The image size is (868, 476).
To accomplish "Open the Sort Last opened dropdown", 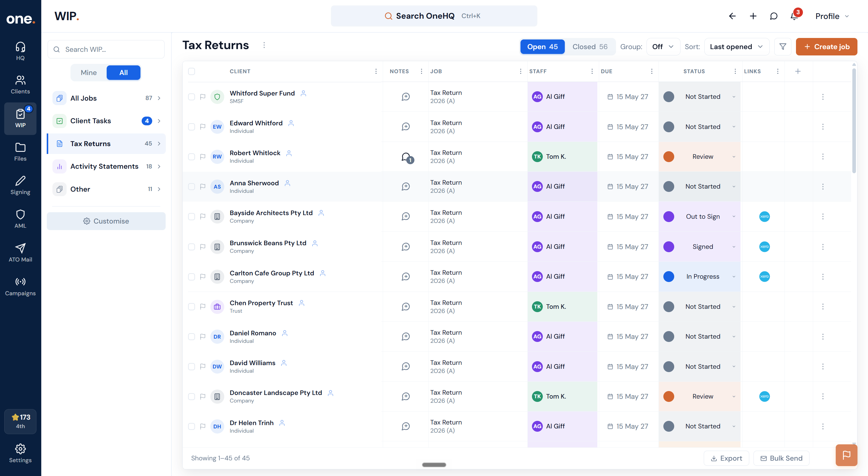I will tap(736, 46).
